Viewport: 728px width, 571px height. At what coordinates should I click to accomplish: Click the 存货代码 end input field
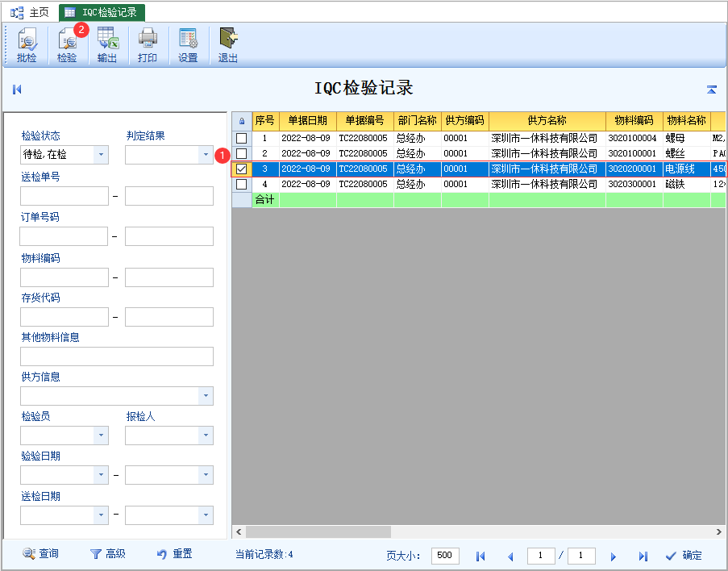click(x=169, y=317)
